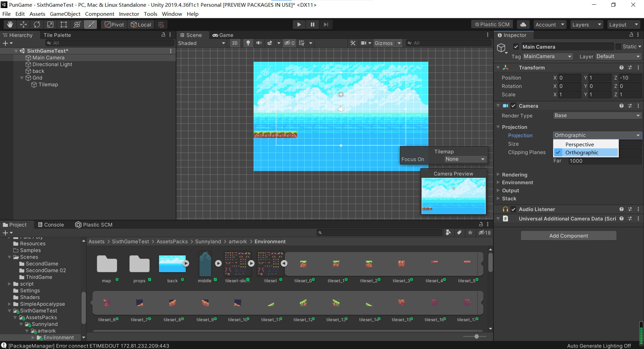
Task: Select the Rotate tool
Action: tap(37, 24)
